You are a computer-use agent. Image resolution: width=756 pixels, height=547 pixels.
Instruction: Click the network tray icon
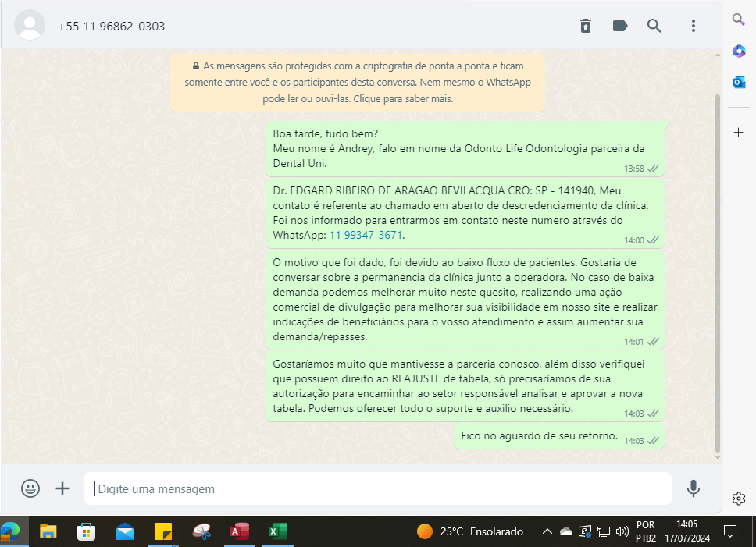coord(604,531)
